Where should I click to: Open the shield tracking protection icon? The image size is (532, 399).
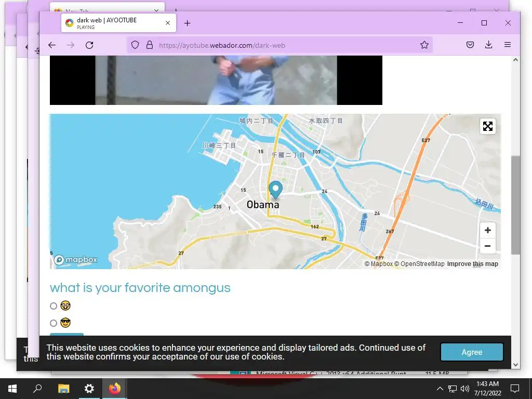(135, 45)
